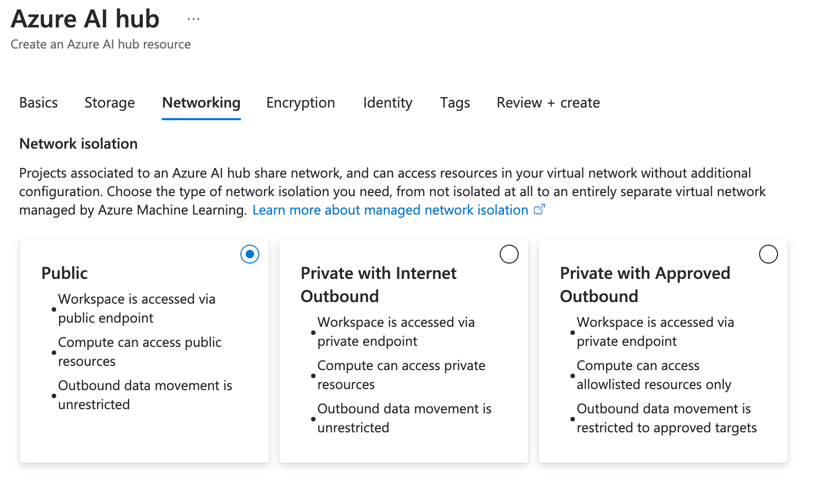This screenshot has width=816, height=504.
Task: Select Private with Internet Outbound radio button
Action: click(x=509, y=254)
